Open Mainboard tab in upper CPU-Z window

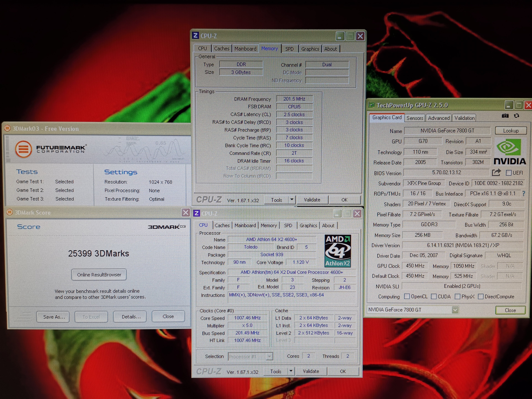245,49
